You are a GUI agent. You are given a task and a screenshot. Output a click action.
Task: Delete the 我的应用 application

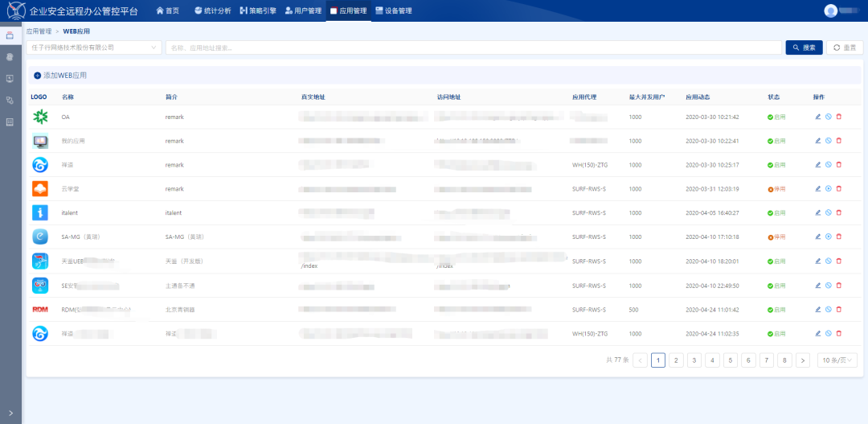(x=839, y=141)
